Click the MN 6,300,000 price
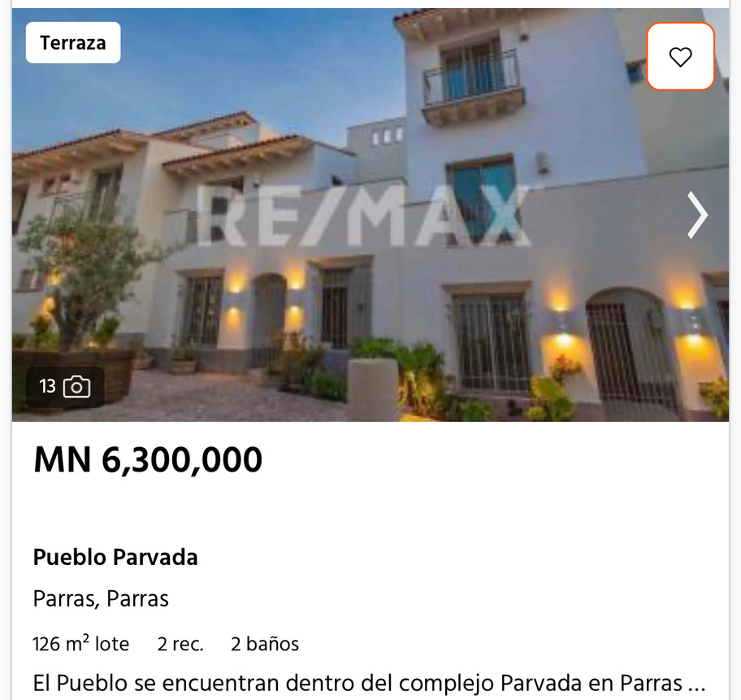Image resolution: width=741 pixels, height=700 pixels. click(148, 459)
